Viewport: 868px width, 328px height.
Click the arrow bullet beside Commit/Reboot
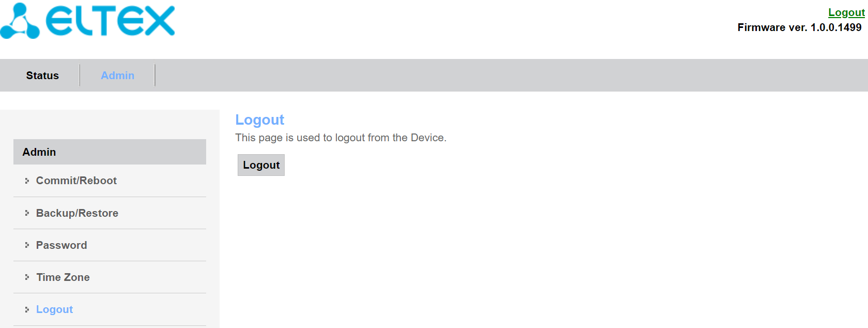[27, 181]
